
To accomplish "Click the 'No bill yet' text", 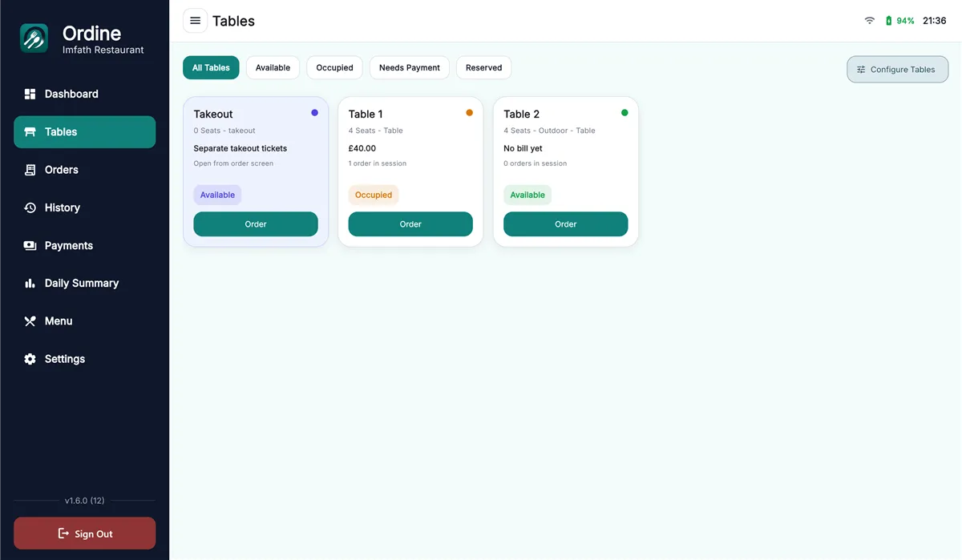I will coord(523,148).
